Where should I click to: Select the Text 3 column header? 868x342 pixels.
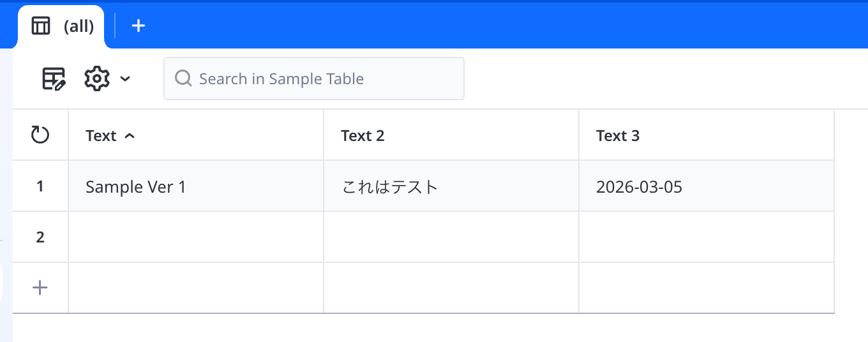pos(618,136)
